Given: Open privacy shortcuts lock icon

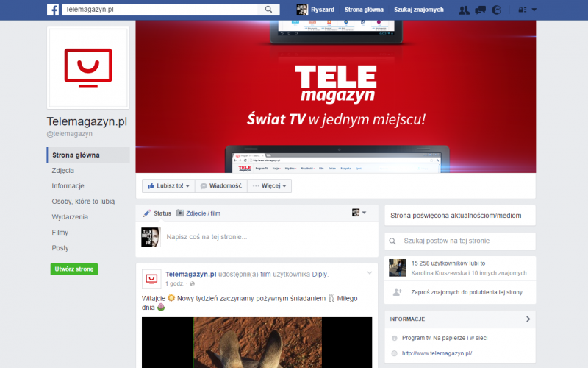Looking at the screenshot, I should (x=523, y=10).
